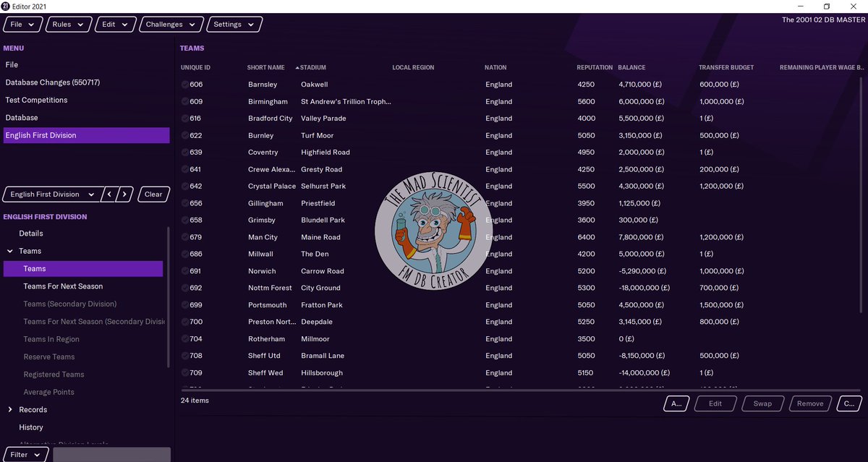Go to the previous competition with the left arrow
The height and width of the screenshot is (462, 868).
point(109,194)
